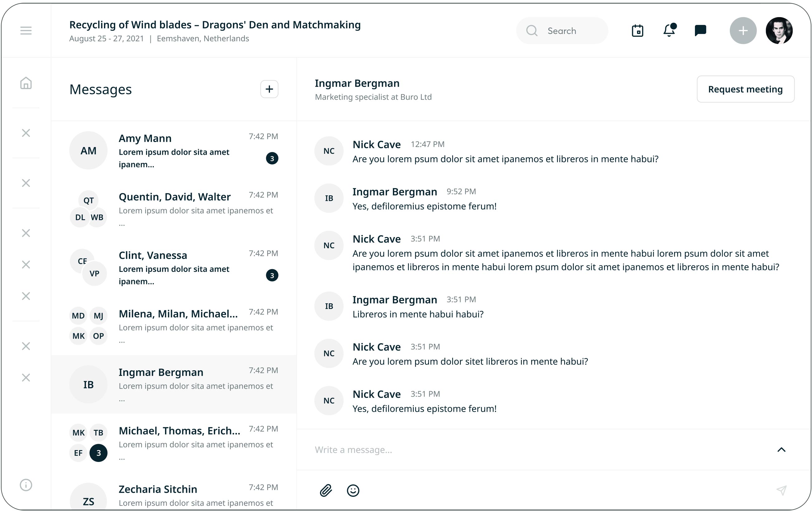This screenshot has width=812, height=513.
Task: Click the Request meeting button
Action: click(745, 89)
